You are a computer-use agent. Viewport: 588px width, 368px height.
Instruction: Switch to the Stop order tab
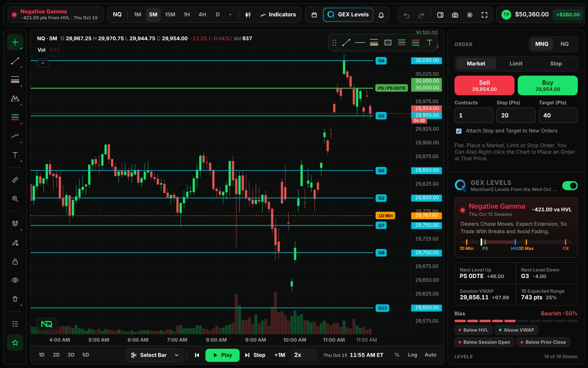(x=556, y=64)
